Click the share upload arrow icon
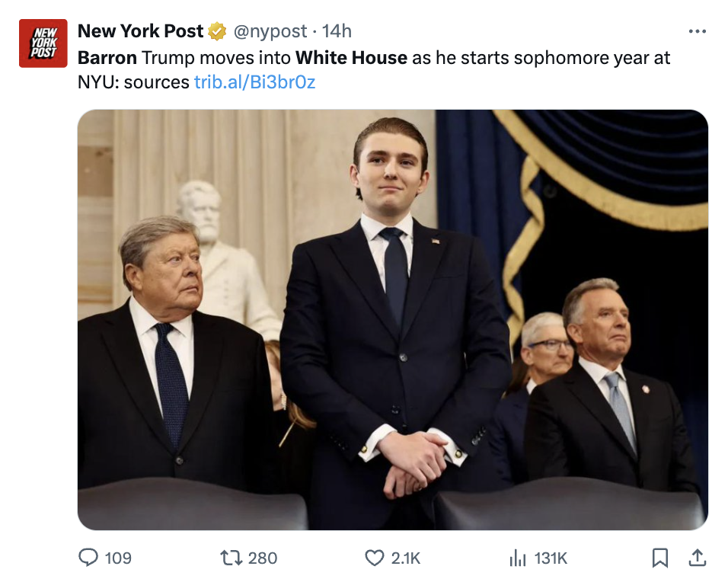Viewport: 728px width, 579px height. (x=697, y=558)
